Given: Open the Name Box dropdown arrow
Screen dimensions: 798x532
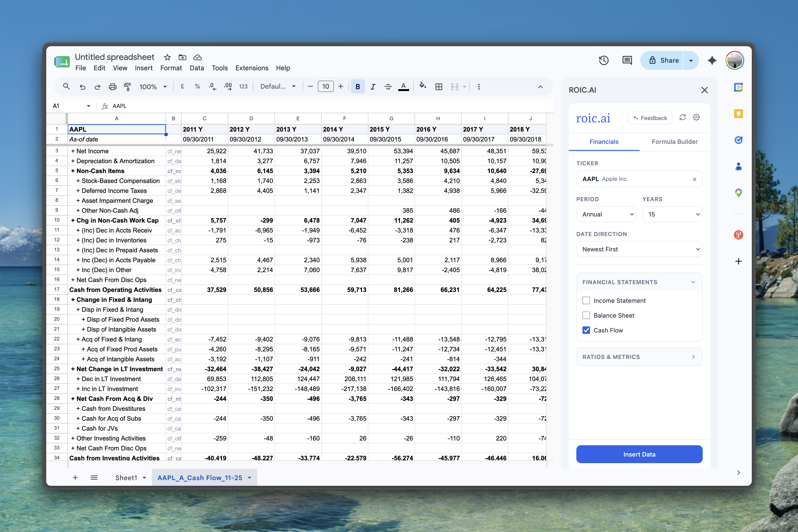Looking at the screenshot, I should [x=89, y=106].
